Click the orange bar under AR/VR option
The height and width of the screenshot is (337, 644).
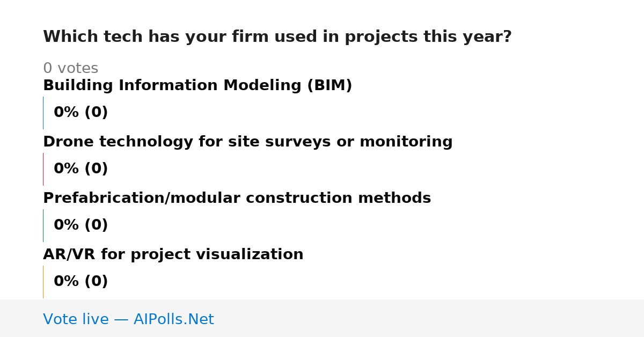[x=43, y=282]
